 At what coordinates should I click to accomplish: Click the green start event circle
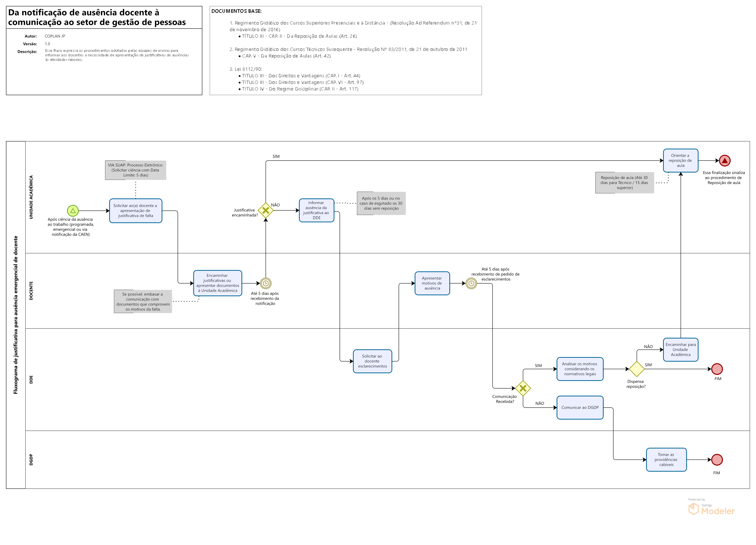[73, 211]
